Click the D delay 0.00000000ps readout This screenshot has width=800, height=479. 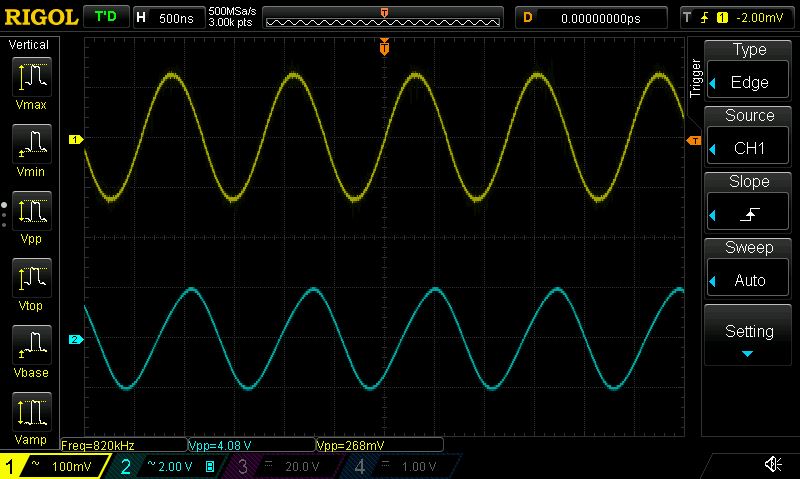[591, 18]
